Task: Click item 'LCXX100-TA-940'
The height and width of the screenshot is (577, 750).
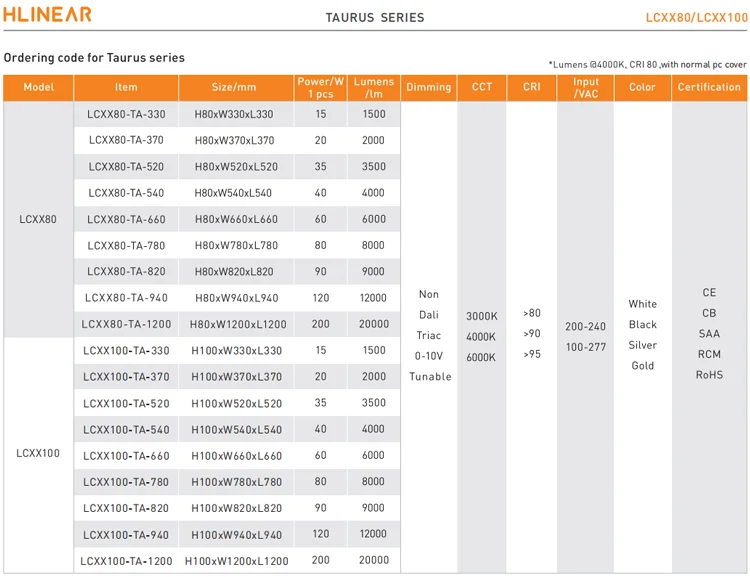Action: 126,534
